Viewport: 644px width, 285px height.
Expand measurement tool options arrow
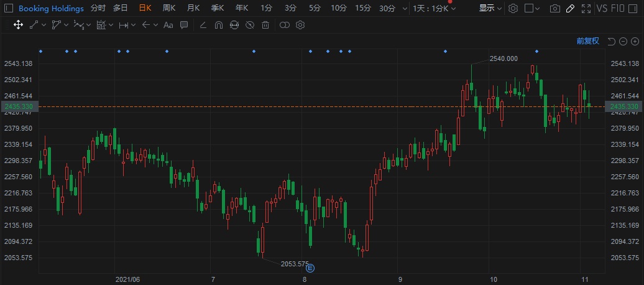point(111,25)
